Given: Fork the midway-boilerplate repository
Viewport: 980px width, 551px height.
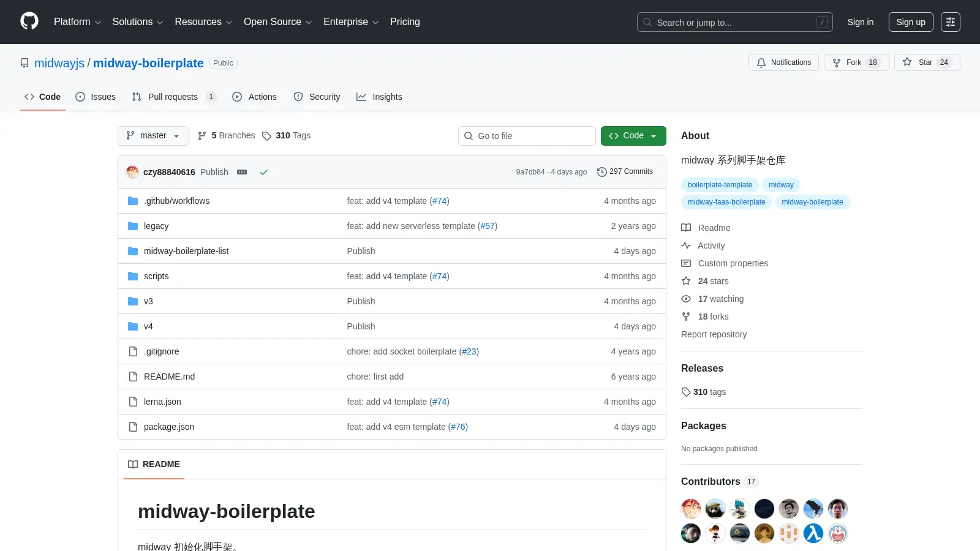Looking at the screenshot, I should (x=856, y=62).
